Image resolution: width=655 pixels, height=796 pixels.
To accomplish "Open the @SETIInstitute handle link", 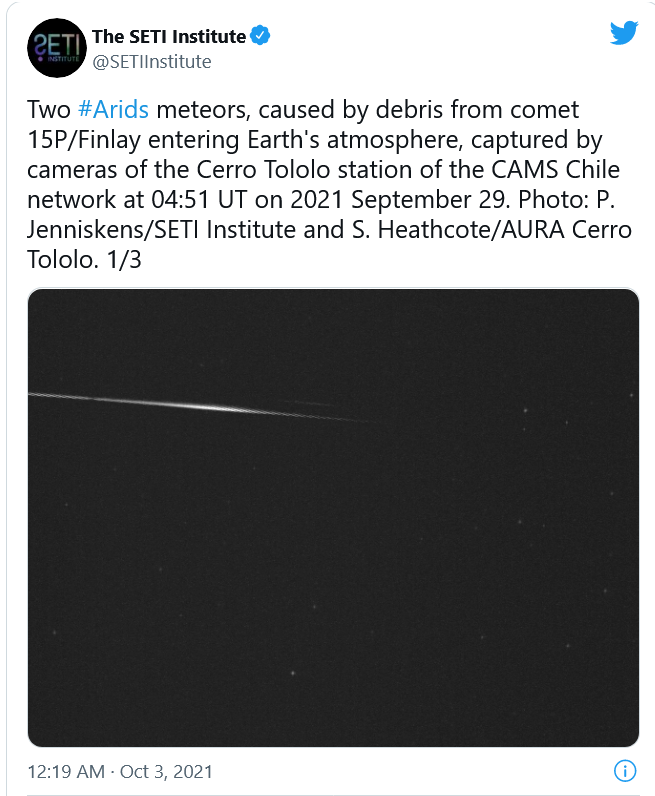I will coord(152,62).
